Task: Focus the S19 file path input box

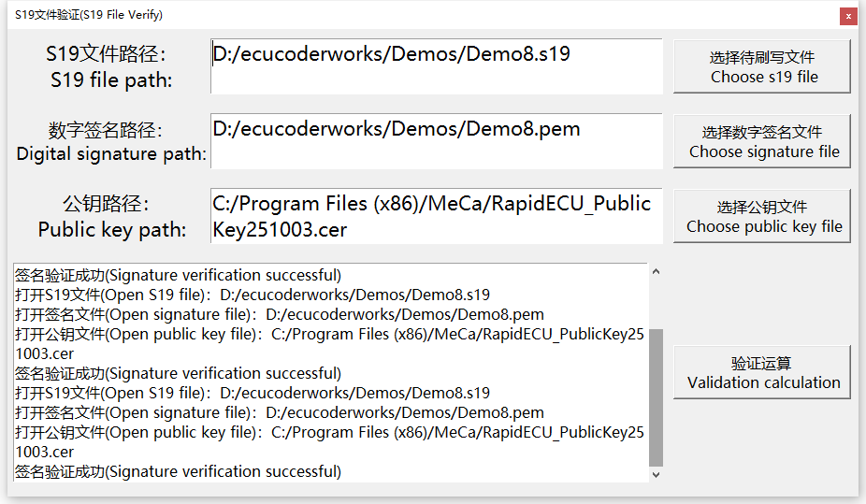Action: [436, 66]
